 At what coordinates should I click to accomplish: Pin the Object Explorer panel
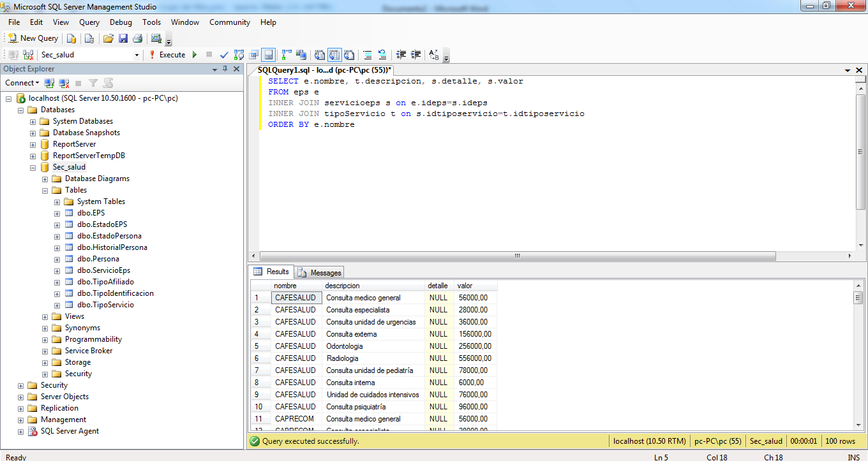click(x=225, y=69)
